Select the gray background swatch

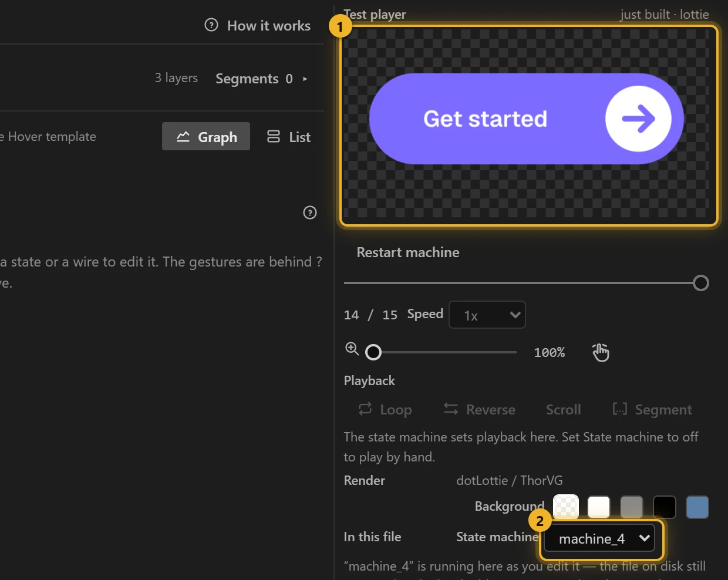point(632,507)
